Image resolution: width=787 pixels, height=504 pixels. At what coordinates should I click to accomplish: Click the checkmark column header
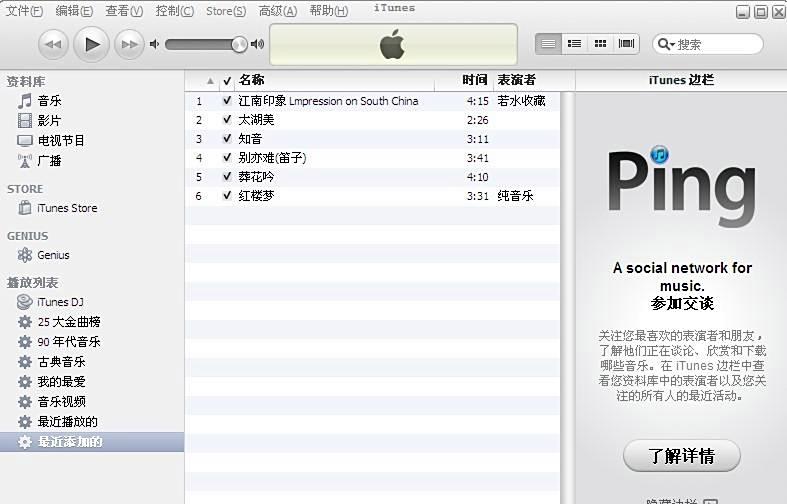pos(227,81)
